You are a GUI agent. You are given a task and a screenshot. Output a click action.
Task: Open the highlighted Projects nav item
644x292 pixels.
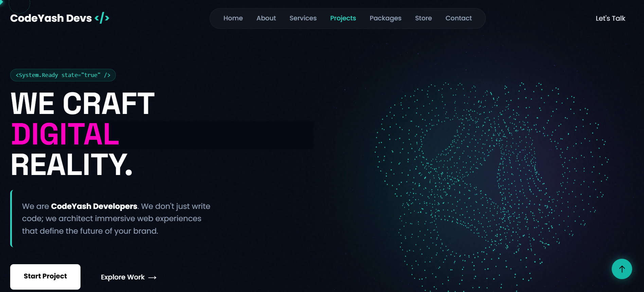tap(343, 18)
